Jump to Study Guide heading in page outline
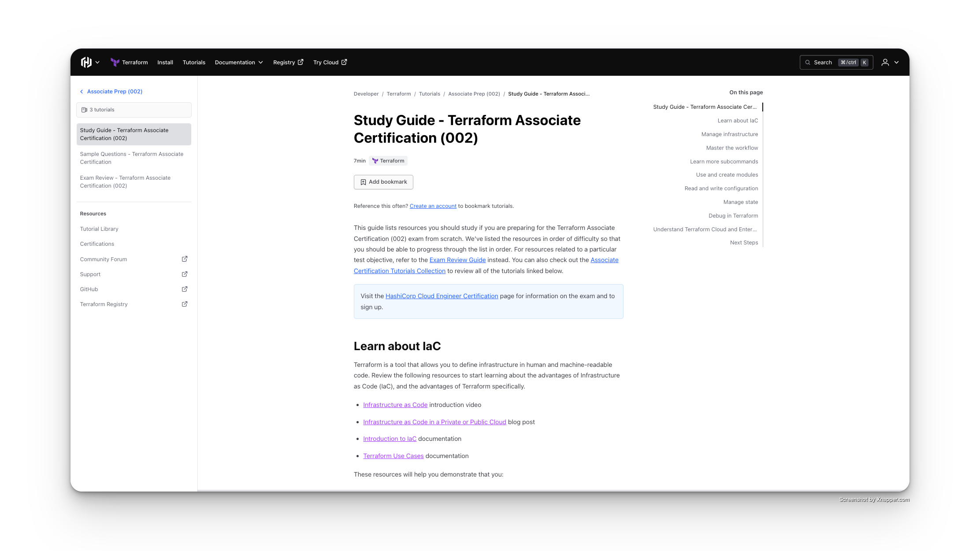980x551 pixels. [x=705, y=107]
